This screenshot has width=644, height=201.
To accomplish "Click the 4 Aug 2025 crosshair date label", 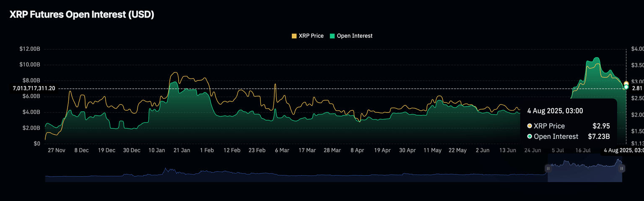I will (x=623, y=150).
